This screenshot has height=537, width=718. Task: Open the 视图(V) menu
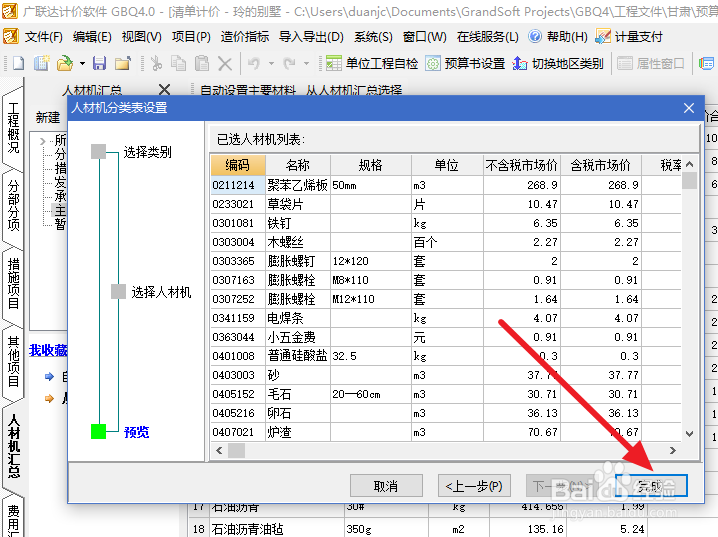(141, 37)
